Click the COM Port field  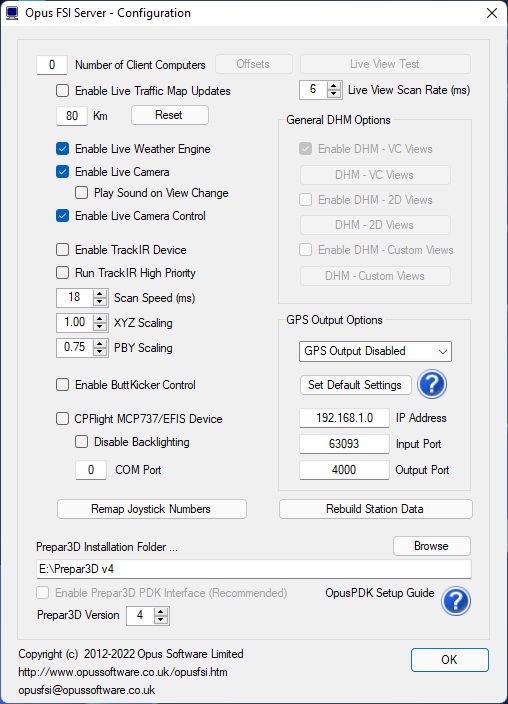(x=91, y=470)
